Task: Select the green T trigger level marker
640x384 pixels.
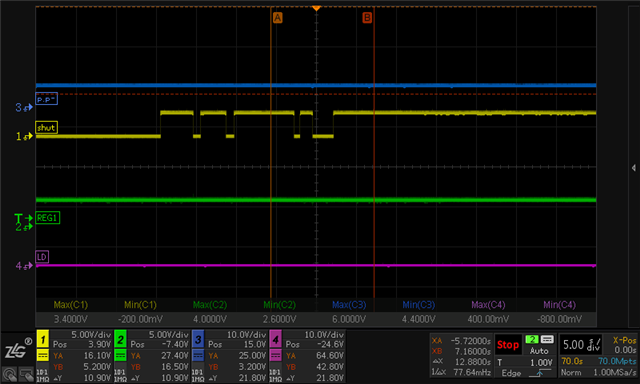Action: pos(24,218)
